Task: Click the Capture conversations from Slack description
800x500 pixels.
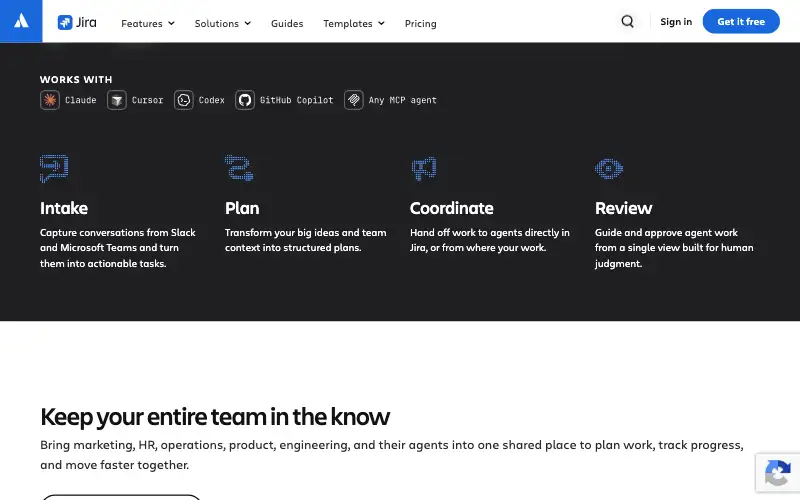Action: (x=118, y=248)
